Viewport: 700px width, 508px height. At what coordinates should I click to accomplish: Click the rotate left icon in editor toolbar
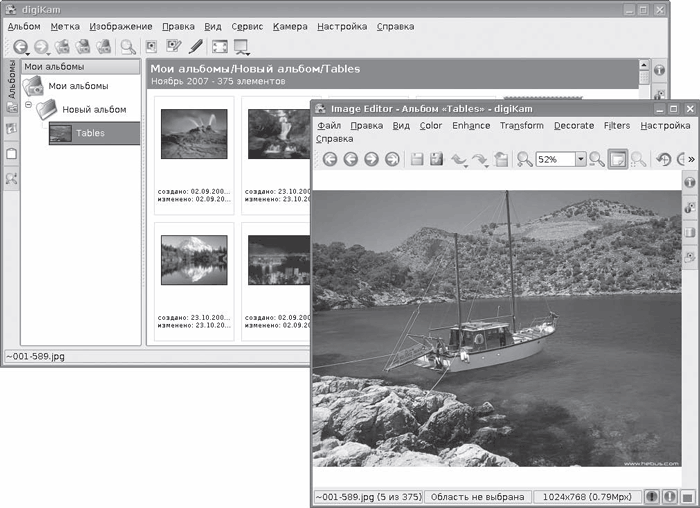[664, 159]
